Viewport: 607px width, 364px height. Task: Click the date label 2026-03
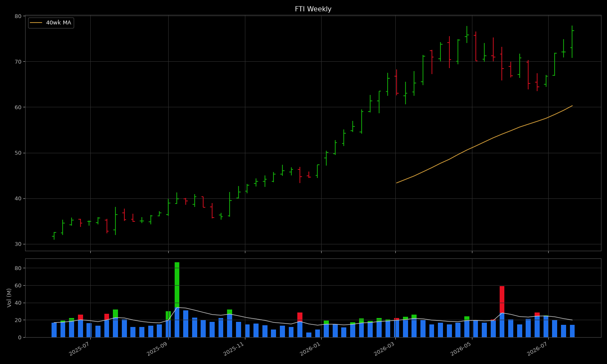click(x=385, y=348)
